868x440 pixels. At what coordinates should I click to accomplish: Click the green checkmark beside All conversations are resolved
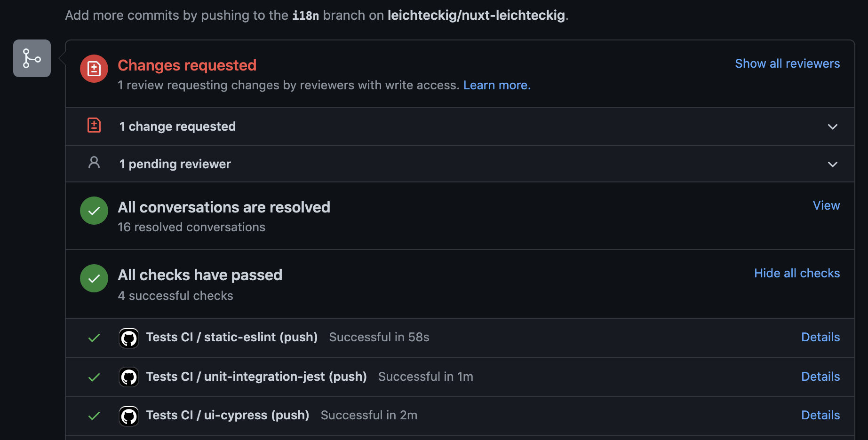[x=94, y=211]
